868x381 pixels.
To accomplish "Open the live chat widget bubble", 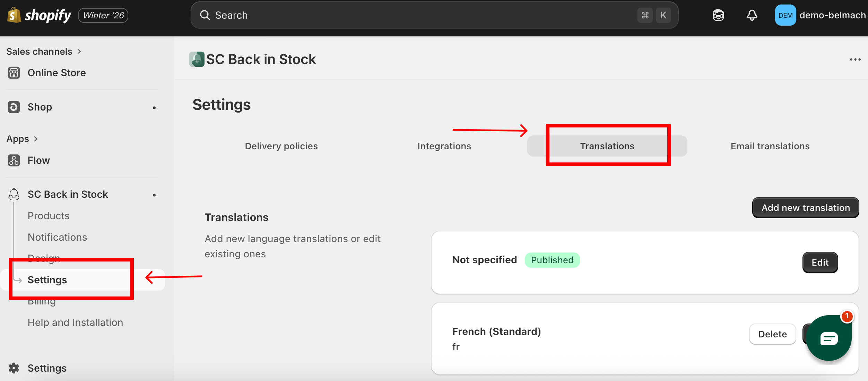I will coord(828,338).
